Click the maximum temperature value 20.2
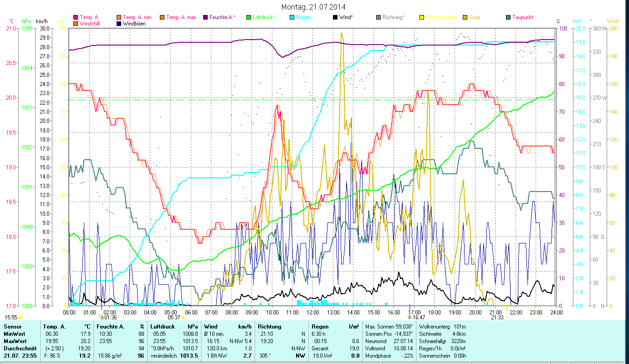The width and height of the screenshot is (629, 364). click(86, 341)
